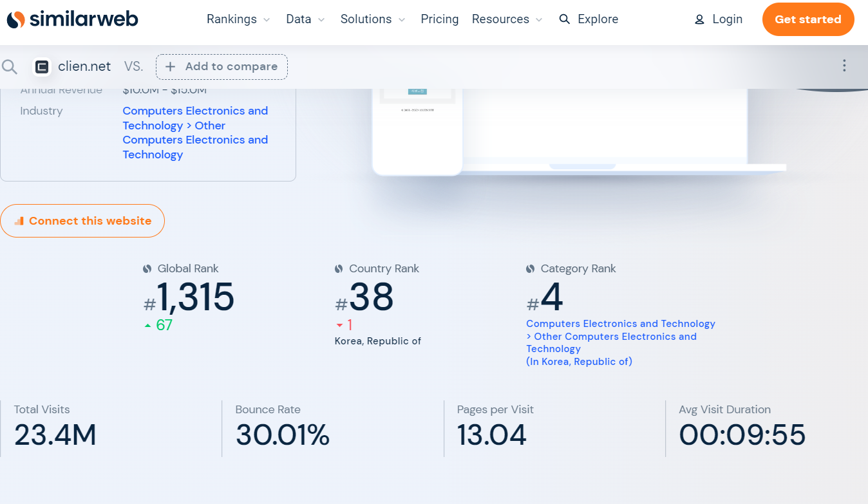Viewport: 868px width, 504px height.
Task: Open the Industry category link in company info
Action: [195, 133]
